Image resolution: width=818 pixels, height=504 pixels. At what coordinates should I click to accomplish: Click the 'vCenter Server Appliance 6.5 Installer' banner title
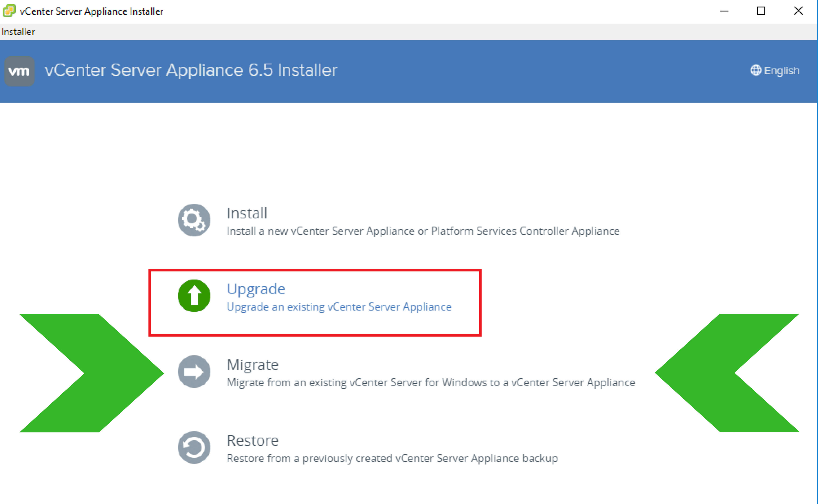pyautogui.click(x=191, y=70)
